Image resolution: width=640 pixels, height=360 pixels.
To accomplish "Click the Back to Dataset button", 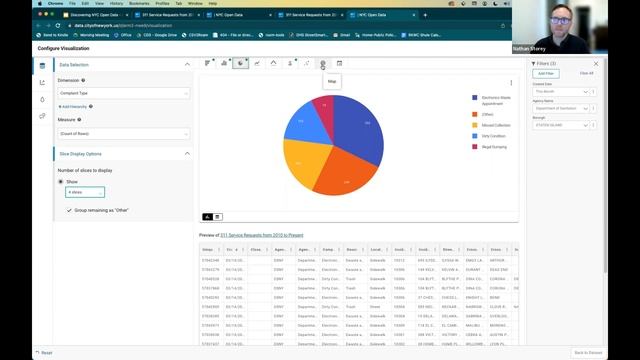I will tap(588, 353).
